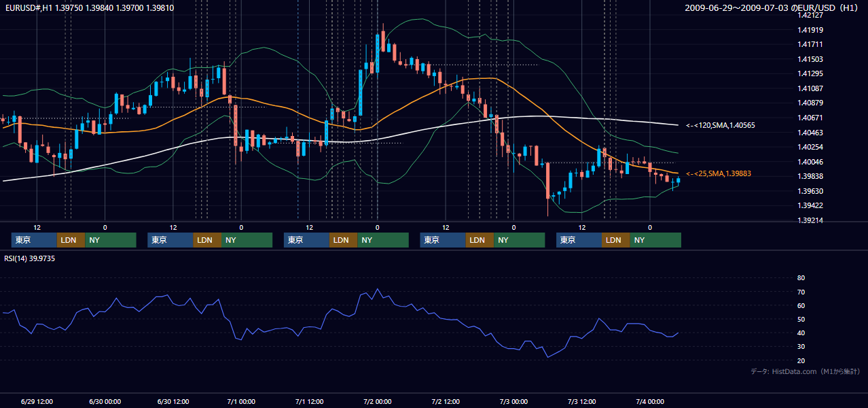Screen dimensions: 868x408
Task: Select price level 1.39630 on axis
Action: click(812, 191)
